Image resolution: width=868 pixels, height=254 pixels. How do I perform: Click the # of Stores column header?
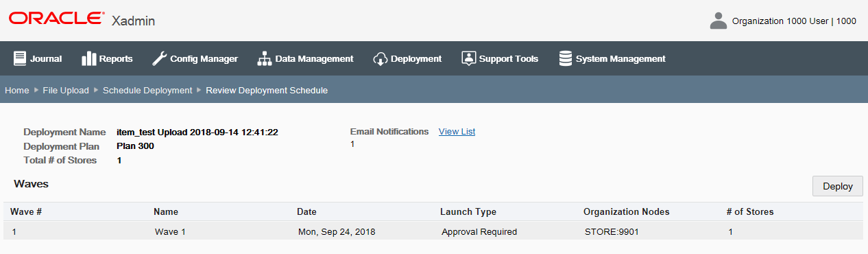point(750,211)
